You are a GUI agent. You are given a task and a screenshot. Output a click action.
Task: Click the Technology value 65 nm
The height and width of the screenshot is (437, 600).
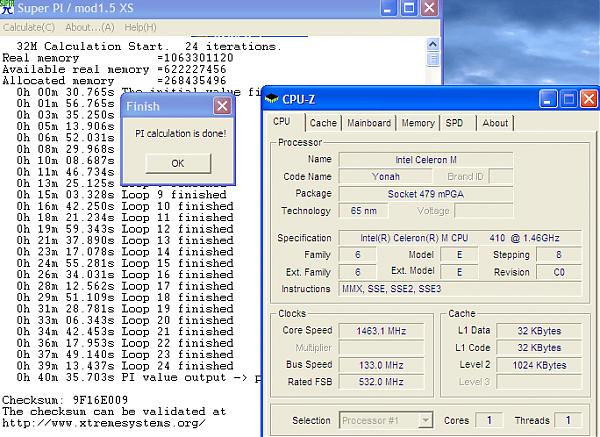click(x=364, y=211)
